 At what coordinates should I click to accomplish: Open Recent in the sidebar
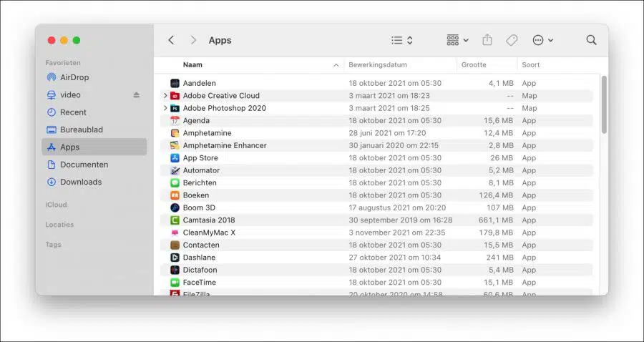click(94, 112)
